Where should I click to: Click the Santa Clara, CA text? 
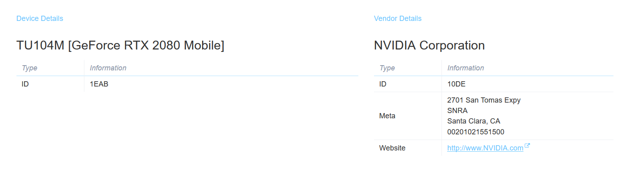coord(474,121)
